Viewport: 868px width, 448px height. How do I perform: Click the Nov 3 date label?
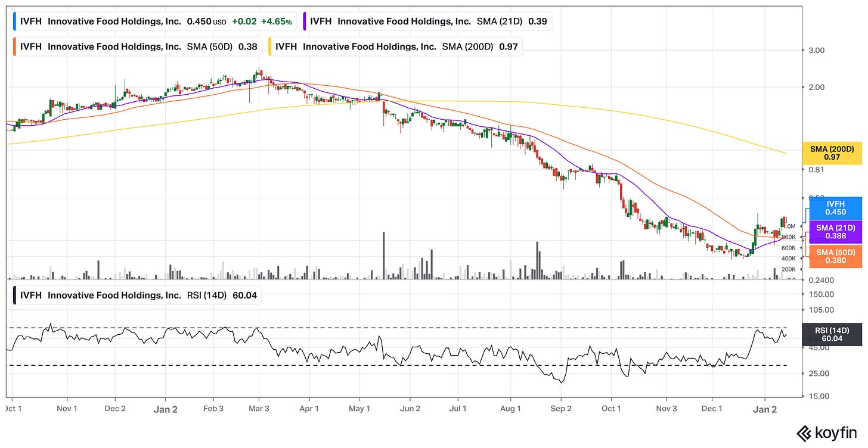(x=666, y=409)
